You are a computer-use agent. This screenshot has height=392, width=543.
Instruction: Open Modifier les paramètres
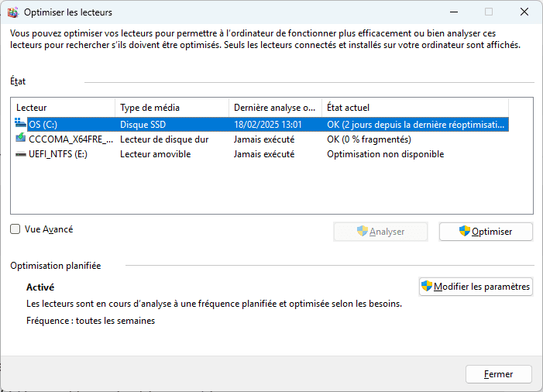pyautogui.click(x=476, y=287)
